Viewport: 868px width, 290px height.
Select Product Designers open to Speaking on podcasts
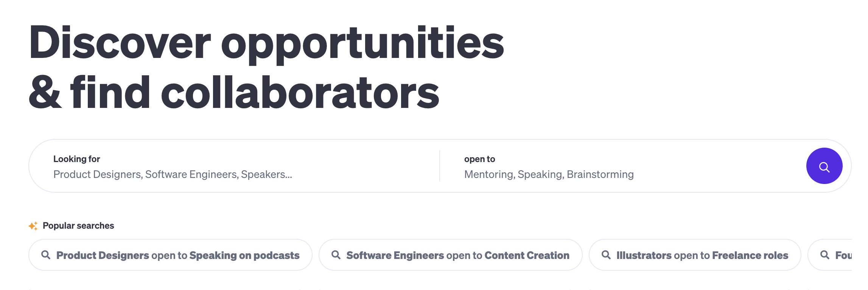coord(170,255)
